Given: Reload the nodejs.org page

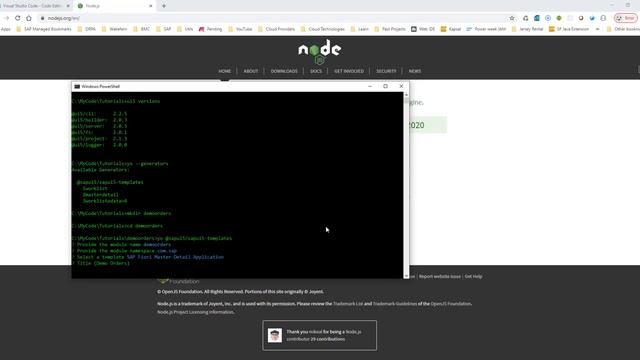Looking at the screenshot, I should tap(18, 18).
